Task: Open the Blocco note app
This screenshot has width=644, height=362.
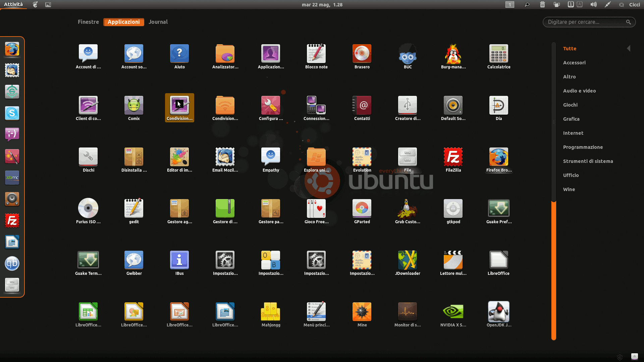Action: 316,56
